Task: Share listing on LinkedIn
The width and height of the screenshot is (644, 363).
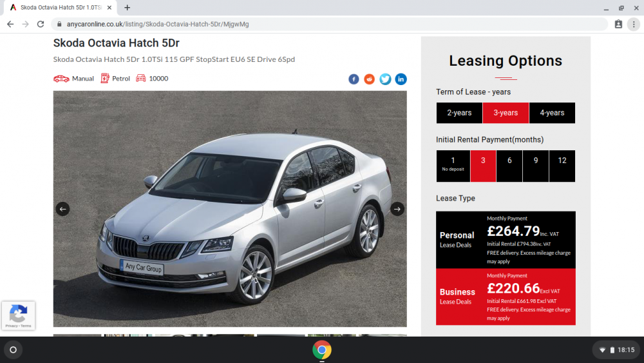Action: [x=401, y=79]
